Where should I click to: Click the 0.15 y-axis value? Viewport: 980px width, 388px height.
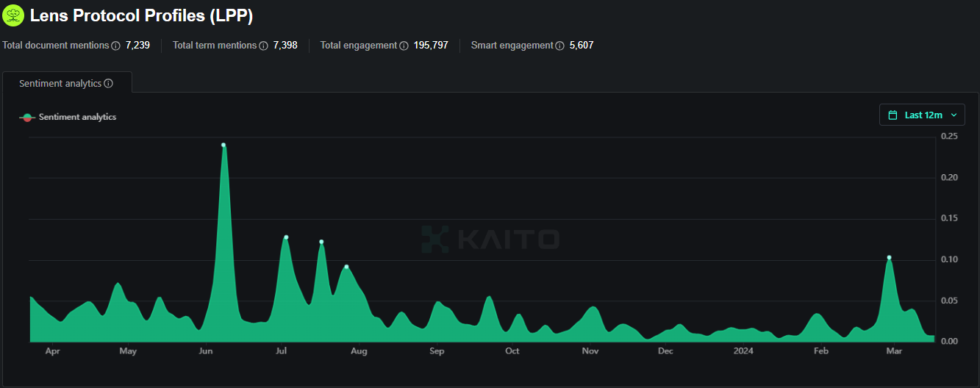(949, 219)
